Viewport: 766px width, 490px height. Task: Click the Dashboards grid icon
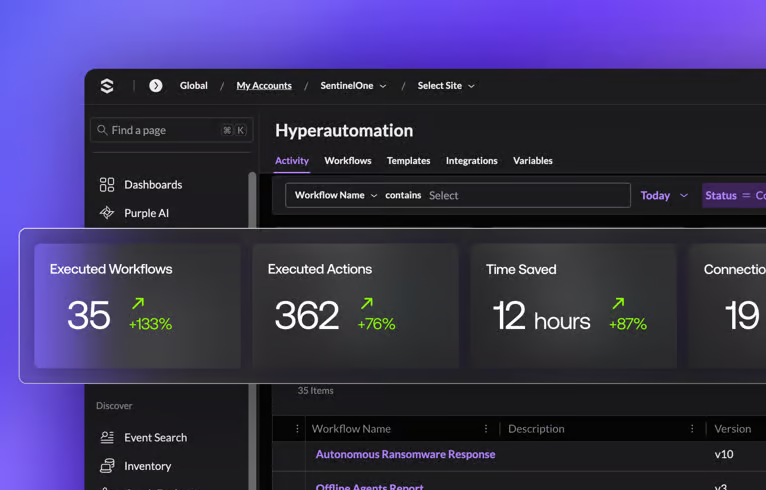click(x=107, y=185)
